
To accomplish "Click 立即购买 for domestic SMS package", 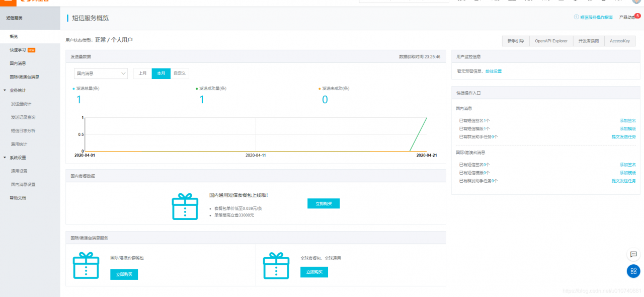I will 324,203.
